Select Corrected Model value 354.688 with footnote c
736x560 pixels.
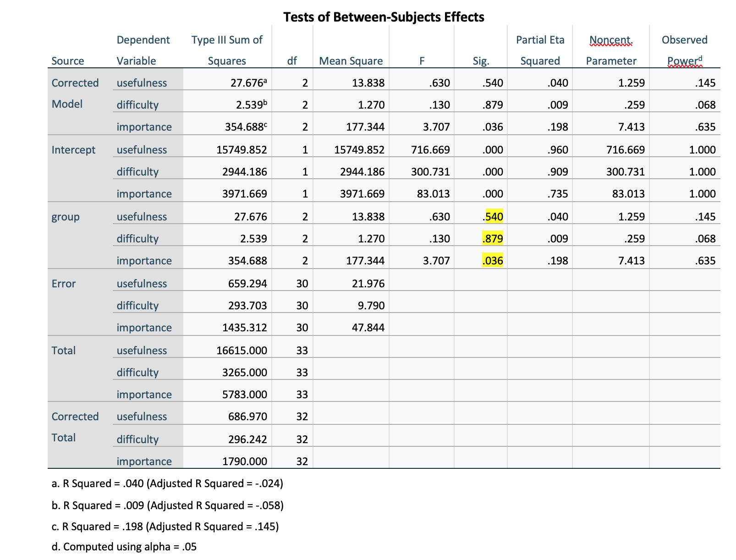pos(246,127)
